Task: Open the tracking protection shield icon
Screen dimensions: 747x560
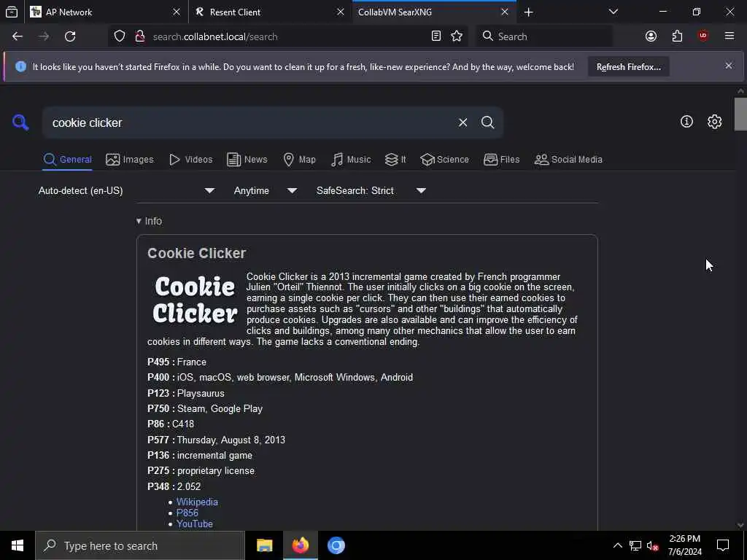Action: tap(120, 36)
